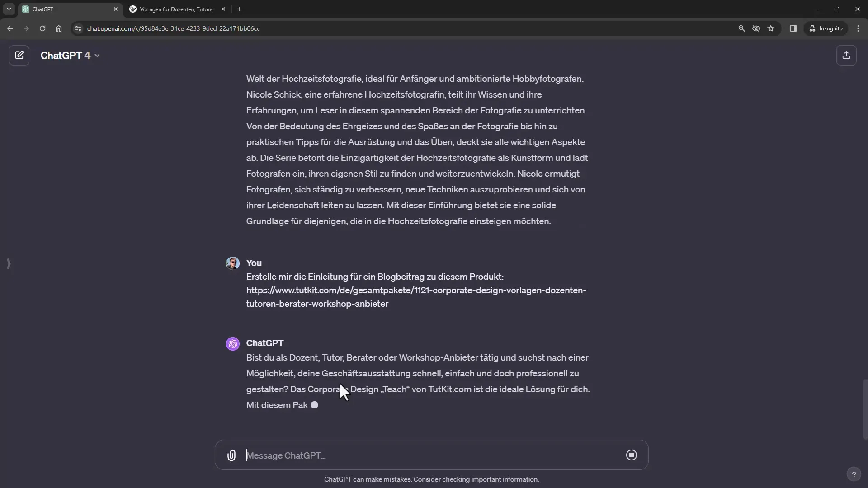Click the page vertical scrollbar thumb

click(865, 409)
